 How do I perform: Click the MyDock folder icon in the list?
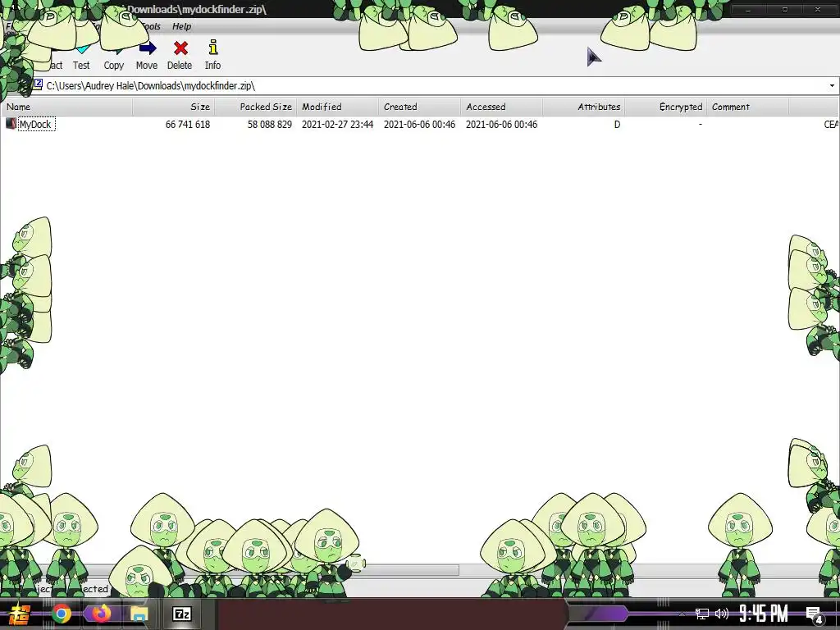click(11, 124)
